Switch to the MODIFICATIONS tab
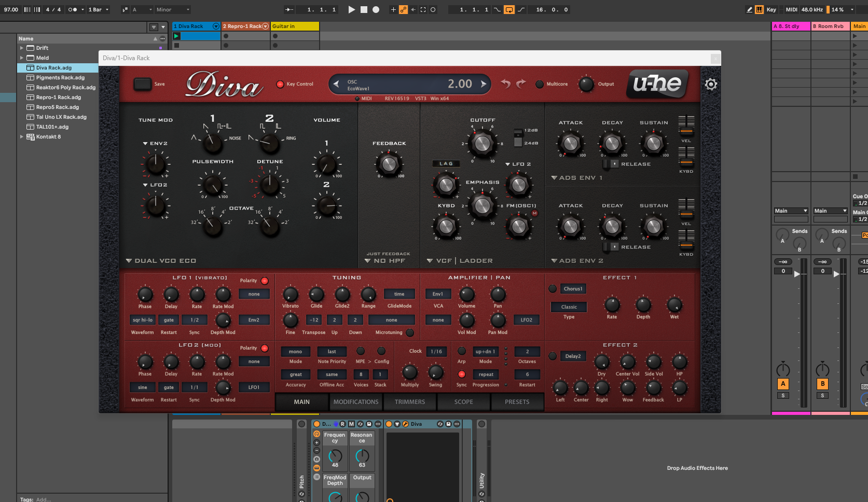 (x=356, y=402)
